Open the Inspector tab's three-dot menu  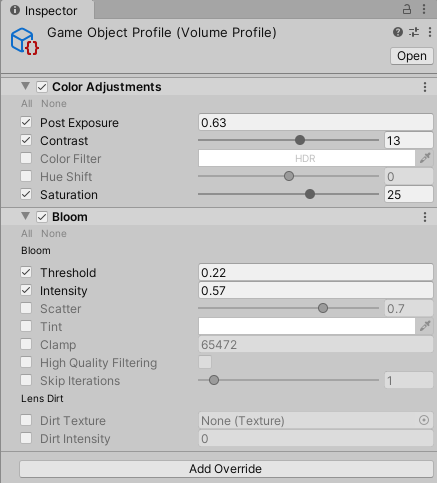pyautogui.click(x=424, y=9)
